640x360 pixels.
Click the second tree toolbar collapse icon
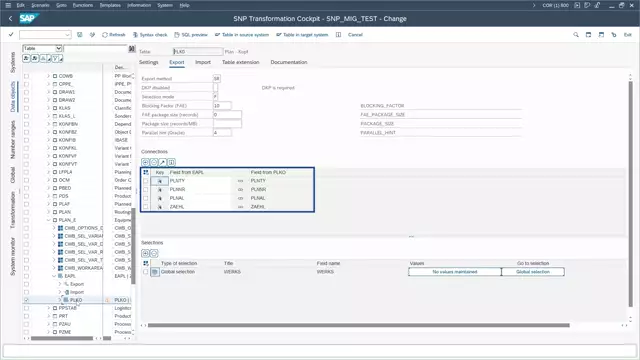[35, 58]
